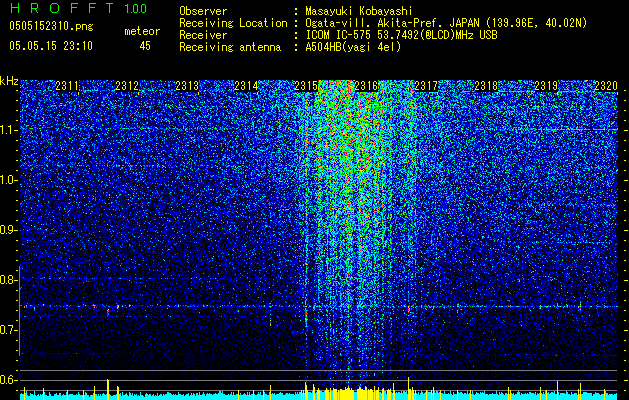This screenshot has height=400, width=629.
Task: Click the 2312 time marker
Action: pyautogui.click(x=127, y=86)
